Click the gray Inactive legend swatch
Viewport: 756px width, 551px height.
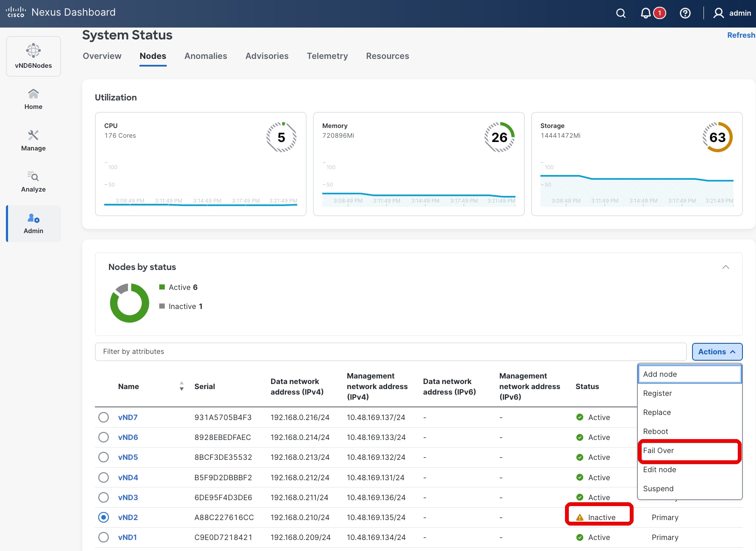[x=162, y=306]
